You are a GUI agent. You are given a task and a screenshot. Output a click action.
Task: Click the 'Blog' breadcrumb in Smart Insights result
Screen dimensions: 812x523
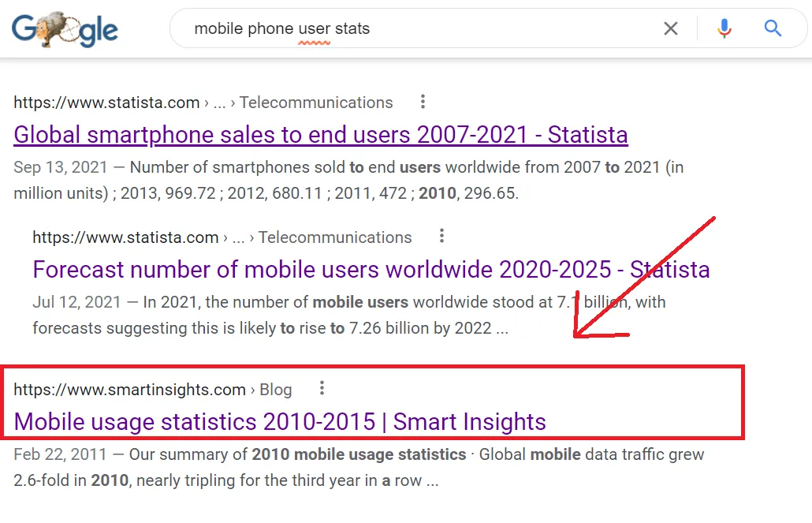276,390
